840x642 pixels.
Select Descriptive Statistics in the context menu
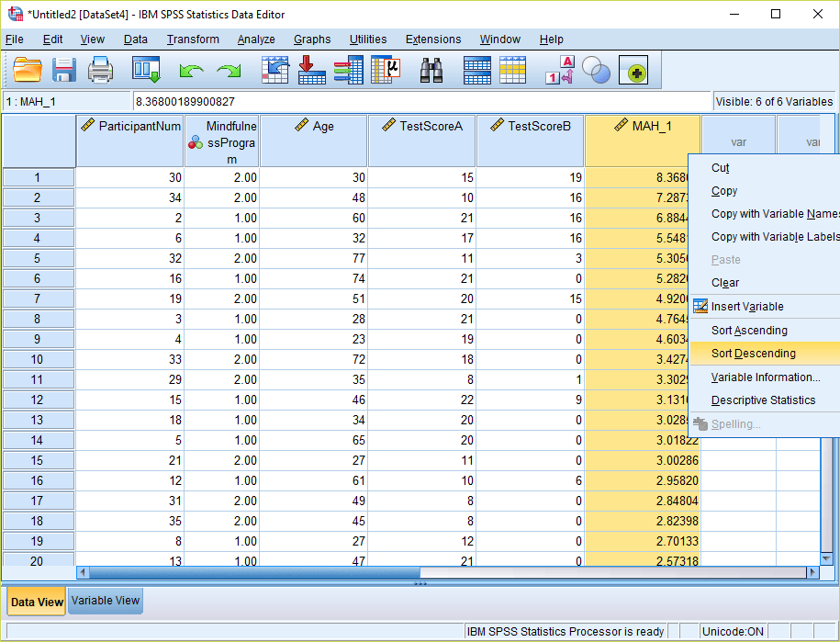coord(763,400)
